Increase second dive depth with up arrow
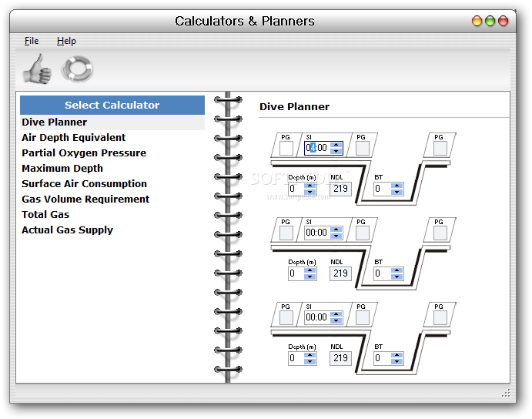Image resolution: width=532 pixels, height=419 pixels. pyautogui.click(x=309, y=270)
